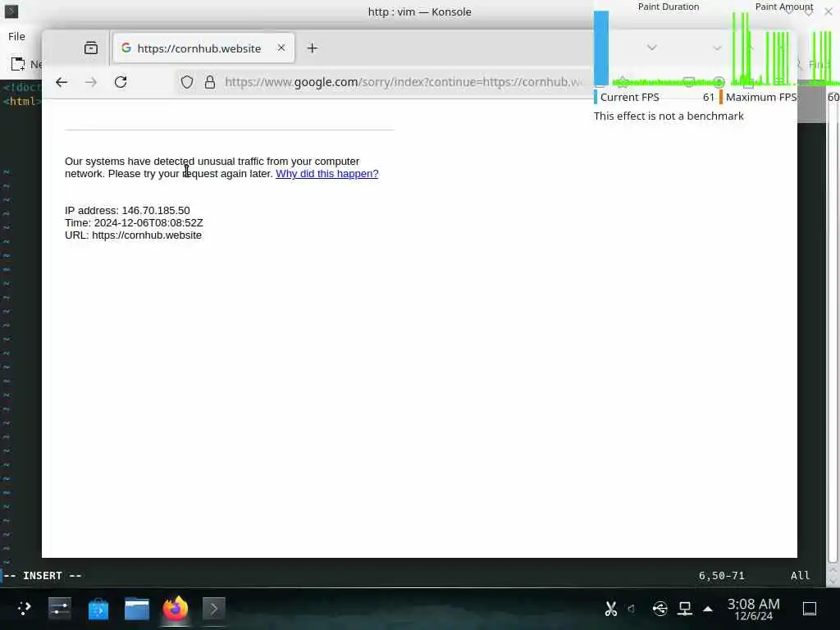840x630 pixels.
Task: Close the cornhub.website tab
Action: (281, 48)
